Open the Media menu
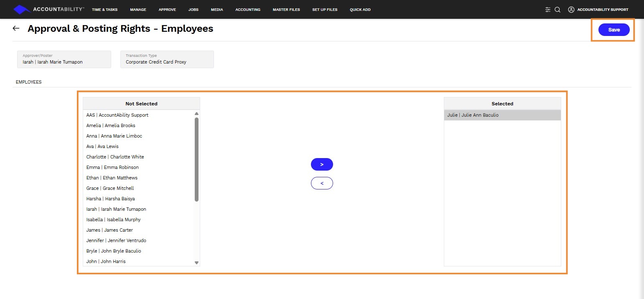 pos(217,10)
